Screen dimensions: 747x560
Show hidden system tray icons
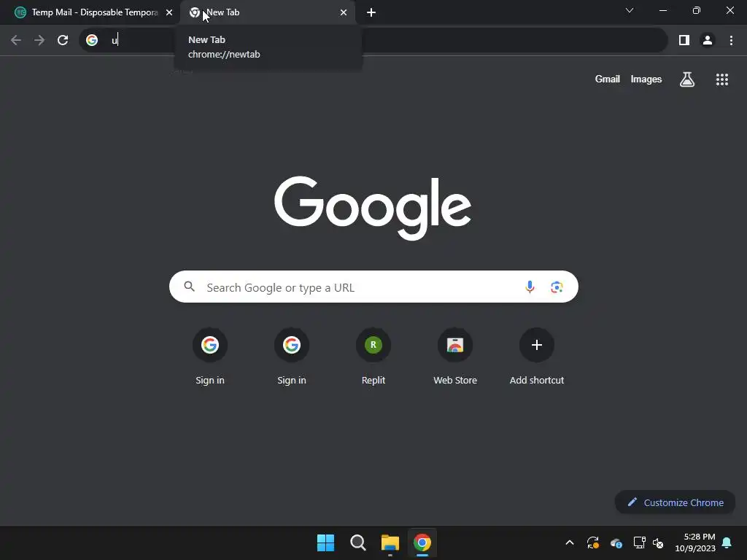[x=569, y=542]
